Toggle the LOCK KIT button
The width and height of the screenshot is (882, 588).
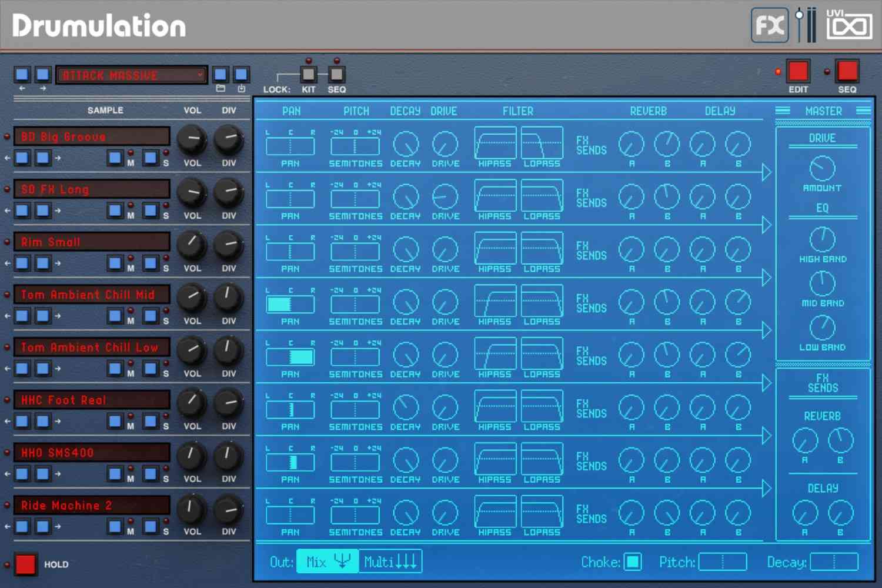point(308,75)
